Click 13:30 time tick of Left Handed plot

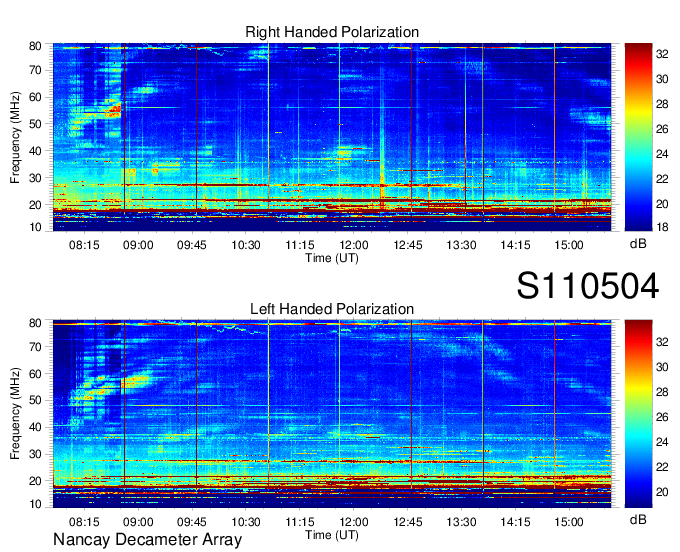pos(461,522)
